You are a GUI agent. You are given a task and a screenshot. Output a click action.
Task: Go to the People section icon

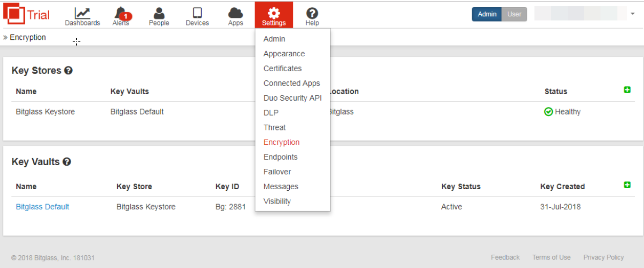(159, 14)
